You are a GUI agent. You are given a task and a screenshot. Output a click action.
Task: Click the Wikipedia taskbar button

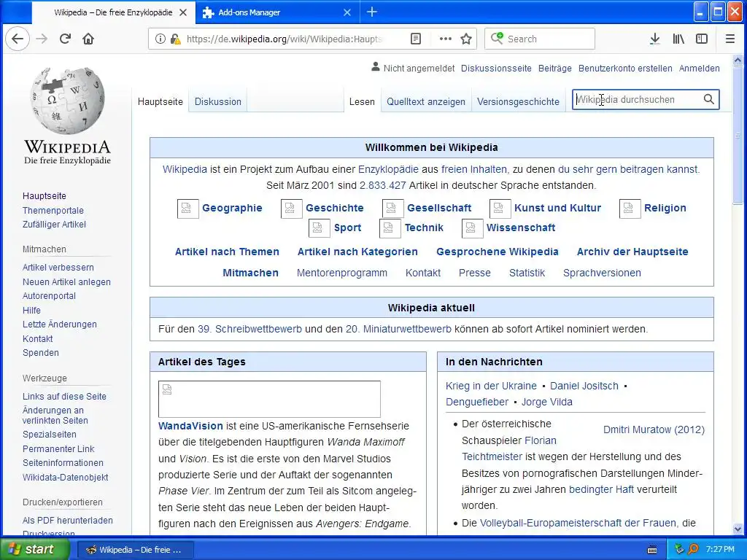point(135,550)
